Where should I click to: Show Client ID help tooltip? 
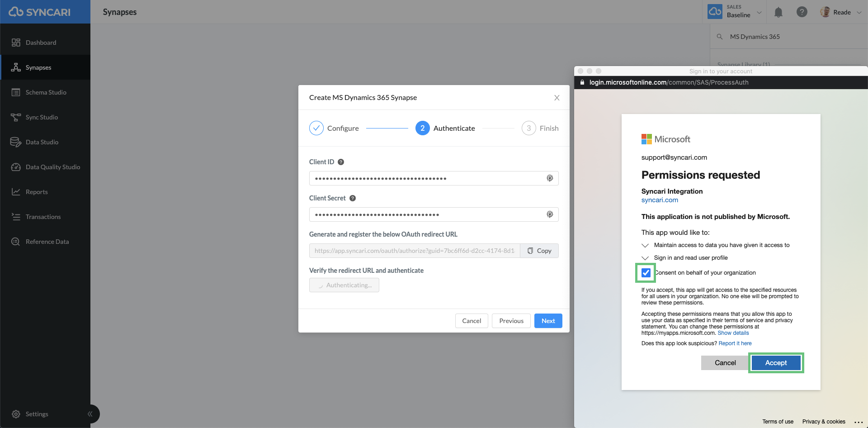tap(341, 162)
